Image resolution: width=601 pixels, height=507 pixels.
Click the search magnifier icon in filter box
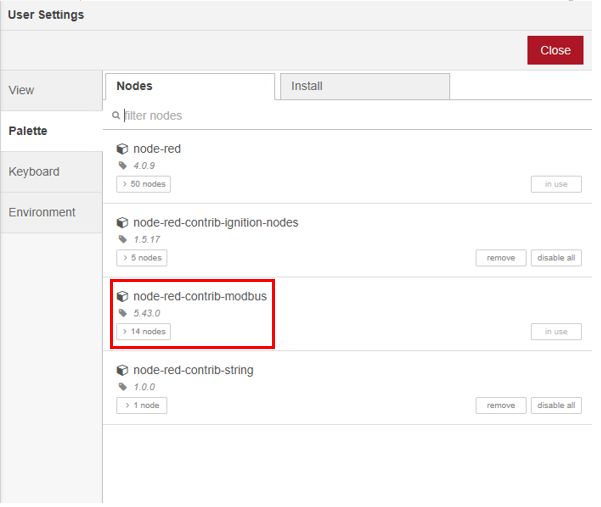pos(116,115)
